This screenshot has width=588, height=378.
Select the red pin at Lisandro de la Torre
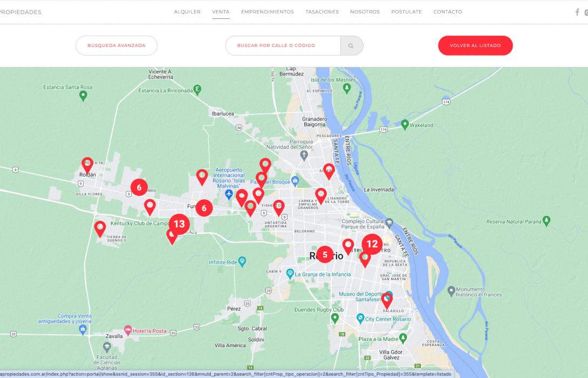[320, 196]
